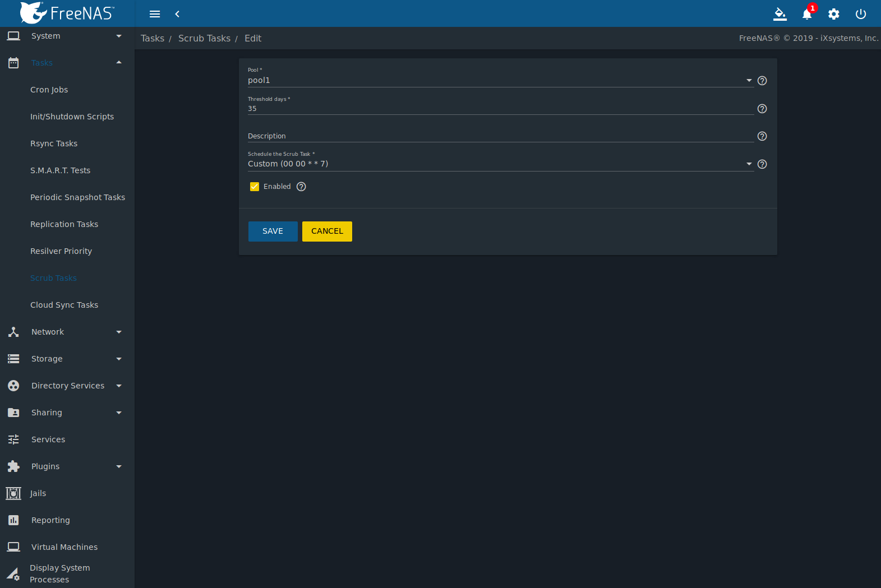Open Init/Shutdown Scripts
The width and height of the screenshot is (881, 588).
tap(72, 117)
